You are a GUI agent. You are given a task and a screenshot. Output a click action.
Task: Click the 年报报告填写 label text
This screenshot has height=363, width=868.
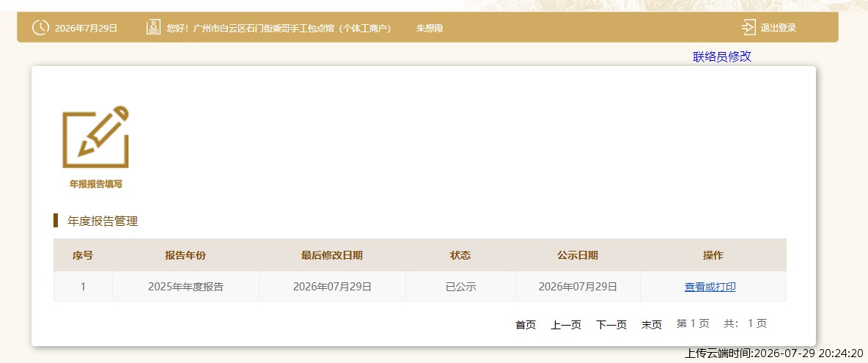[x=96, y=184]
